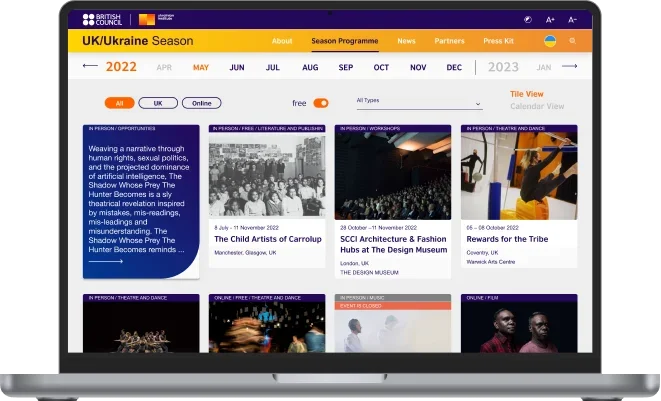Advance timeline with right arrow

(x=570, y=67)
